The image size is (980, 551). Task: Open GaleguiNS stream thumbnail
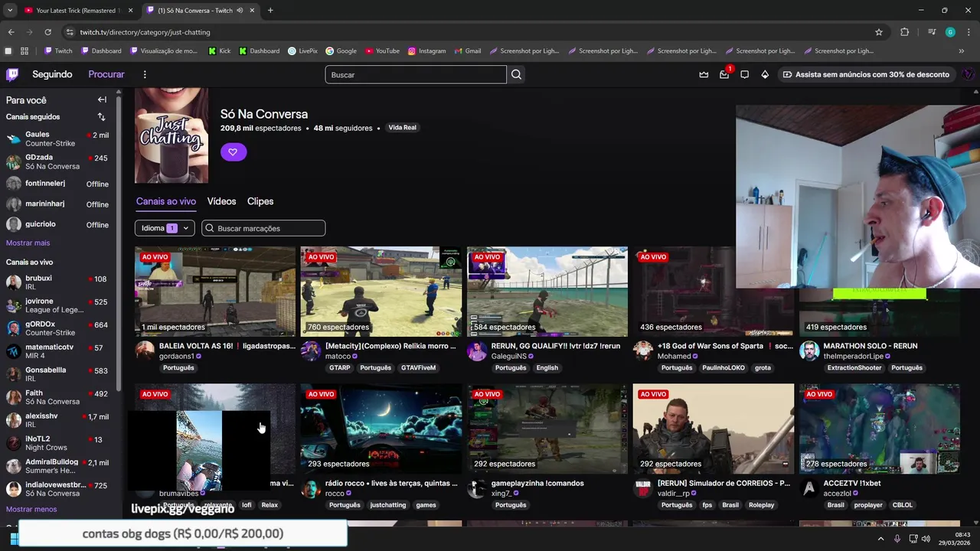click(x=547, y=292)
